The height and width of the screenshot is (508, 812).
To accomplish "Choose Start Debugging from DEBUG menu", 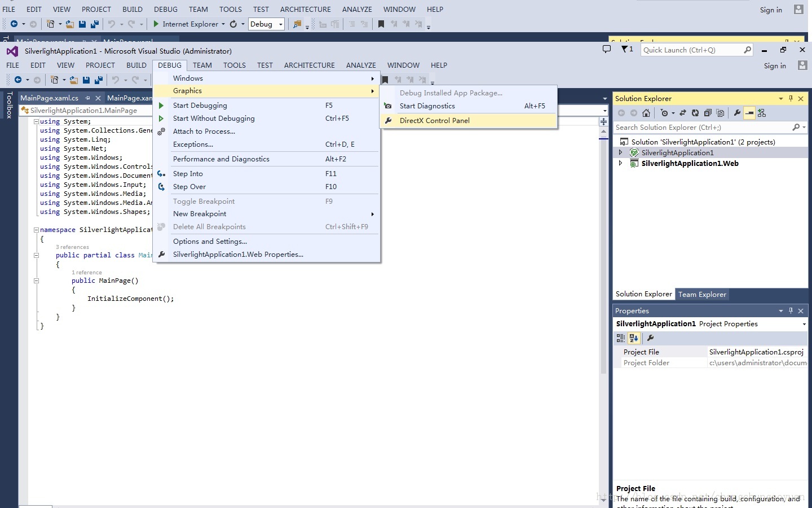I will tap(266, 106).
